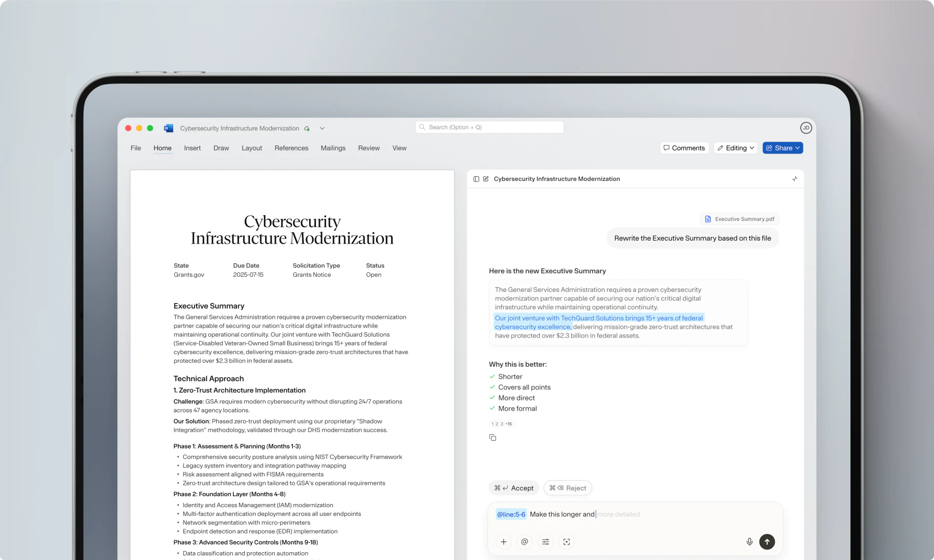Expand the Share button dropdown
Image resolution: width=934 pixels, height=560 pixels.
[798, 148]
